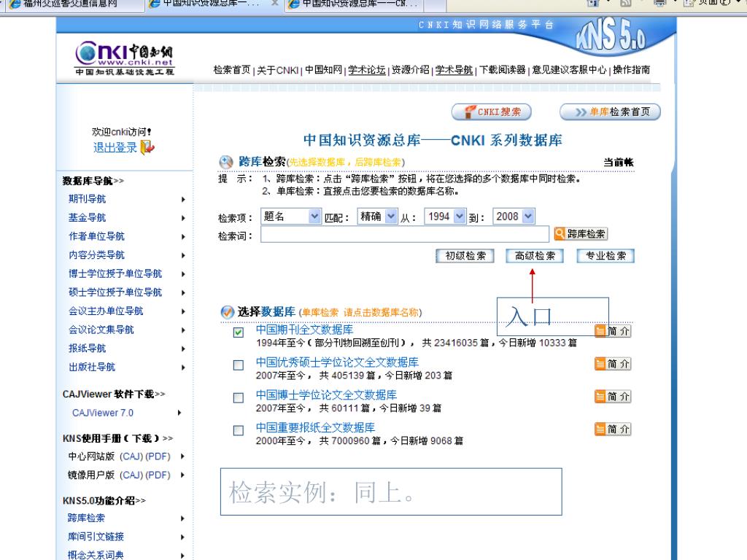Open 作者单位导航 sidebar link
This screenshot has width=747, height=560.
pyautogui.click(x=97, y=236)
